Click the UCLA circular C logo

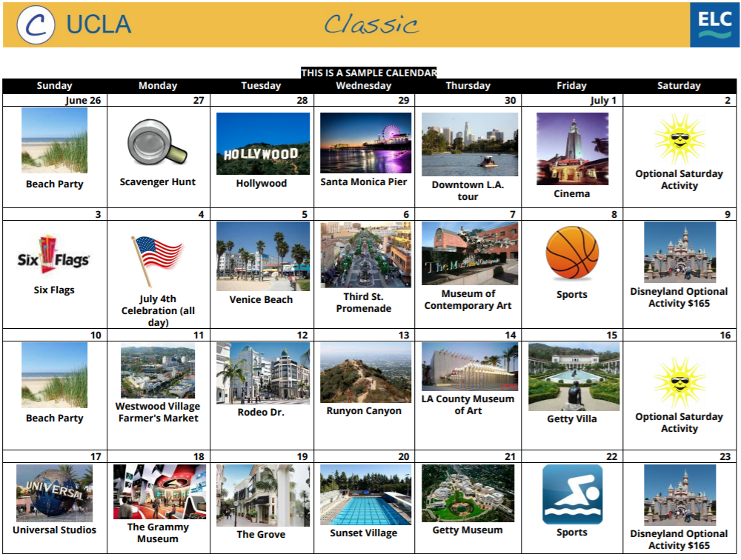click(36, 24)
